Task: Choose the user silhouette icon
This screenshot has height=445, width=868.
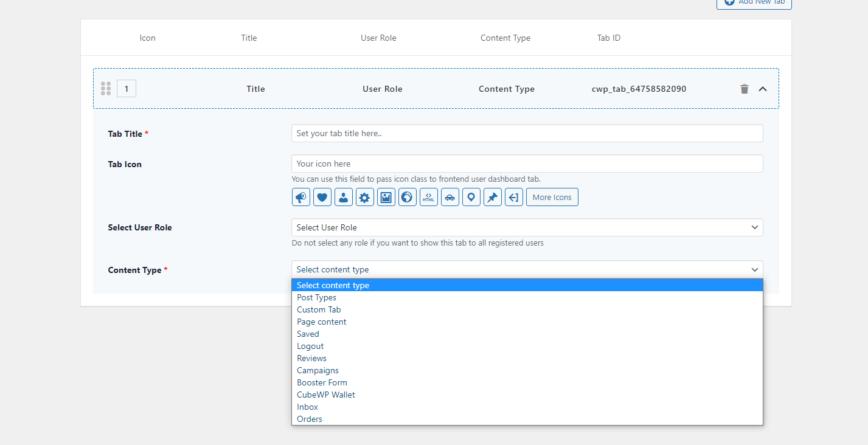Action: [x=344, y=197]
